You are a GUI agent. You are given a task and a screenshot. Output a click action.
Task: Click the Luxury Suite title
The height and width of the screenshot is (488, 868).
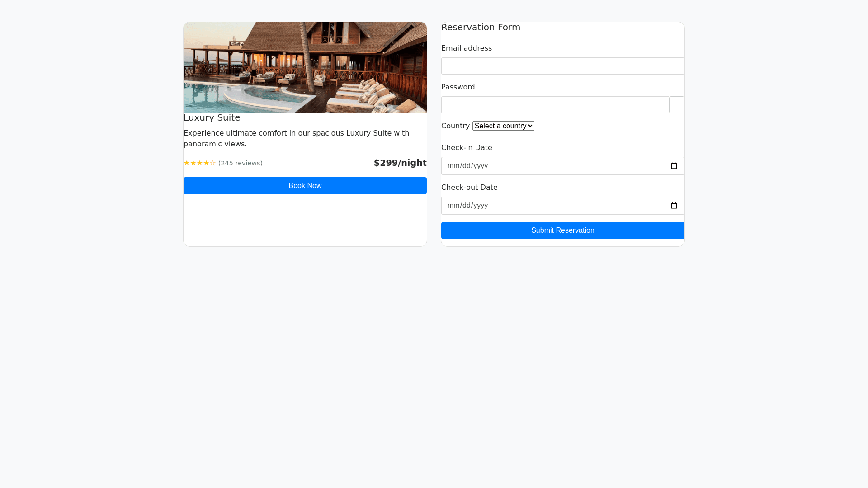tap(212, 117)
